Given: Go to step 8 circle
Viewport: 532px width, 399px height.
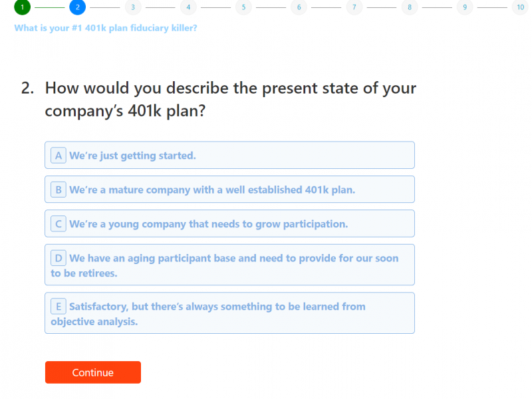Looking at the screenshot, I should (x=409, y=7).
